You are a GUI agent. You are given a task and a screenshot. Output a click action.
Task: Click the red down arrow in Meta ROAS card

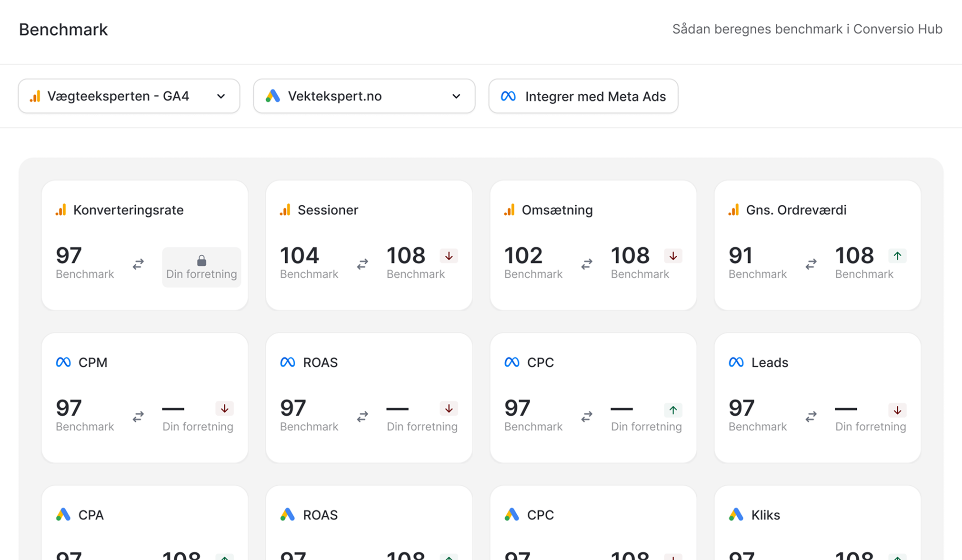[449, 409]
